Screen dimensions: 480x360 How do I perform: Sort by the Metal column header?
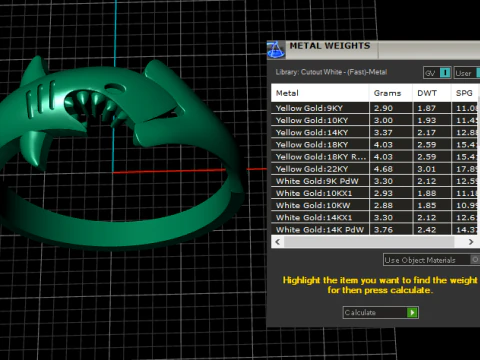(320, 93)
